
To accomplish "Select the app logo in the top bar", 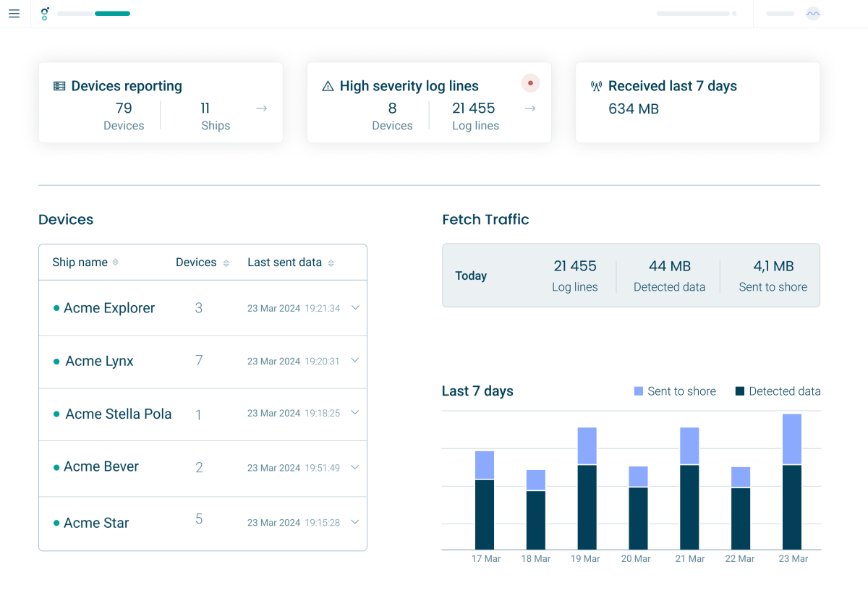I will (45, 13).
